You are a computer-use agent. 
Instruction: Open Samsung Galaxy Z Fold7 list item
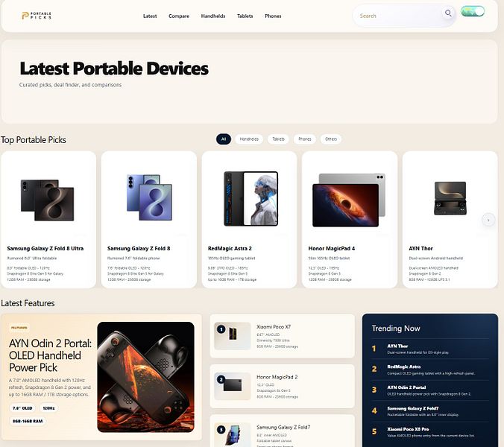(x=283, y=431)
